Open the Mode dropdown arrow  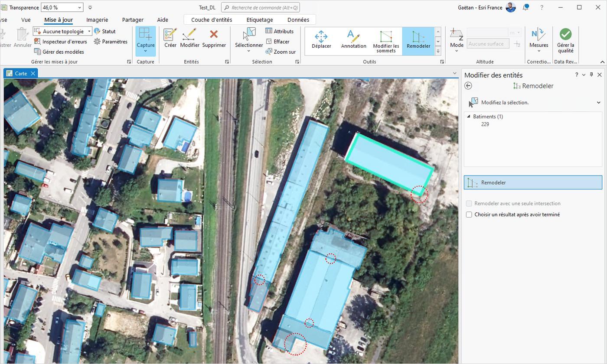456,51
